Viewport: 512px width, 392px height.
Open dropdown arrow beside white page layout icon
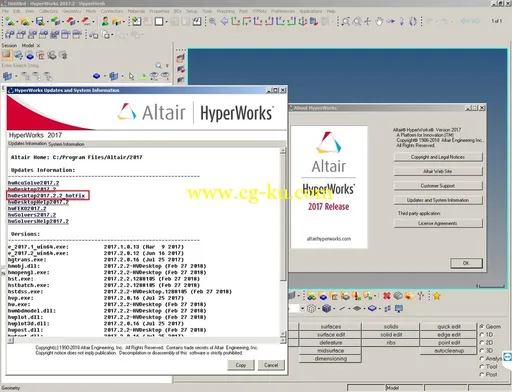click(166, 22)
